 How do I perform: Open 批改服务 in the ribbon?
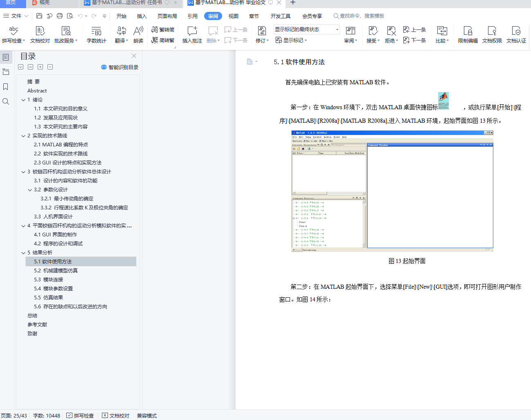tap(66, 34)
